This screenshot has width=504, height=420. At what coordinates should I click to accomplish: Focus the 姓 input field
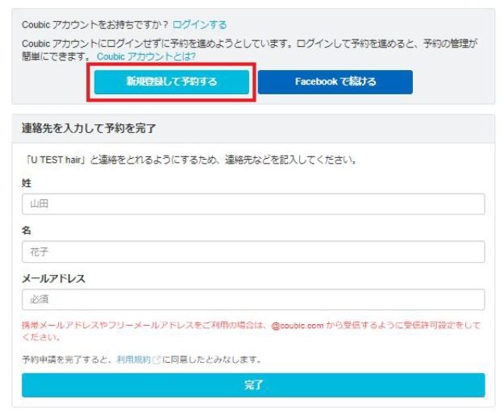tap(253, 204)
